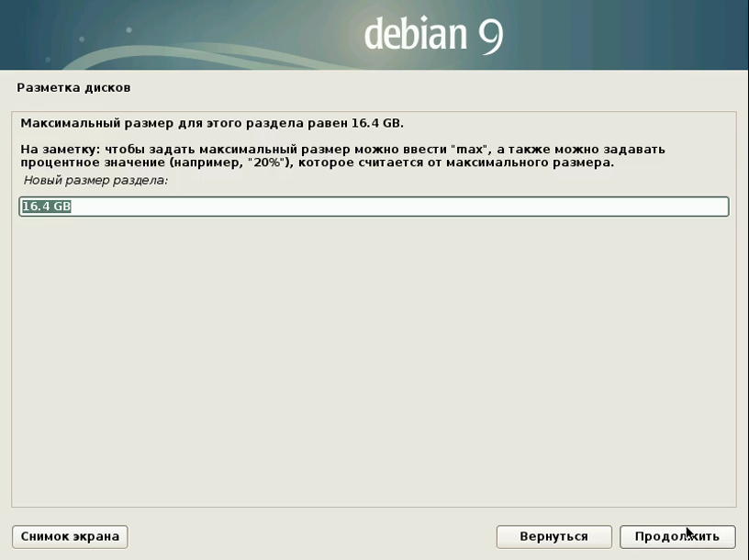Click the bold Максимальный размер sentence
Viewport: 749px width, 560px height.
pos(211,123)
